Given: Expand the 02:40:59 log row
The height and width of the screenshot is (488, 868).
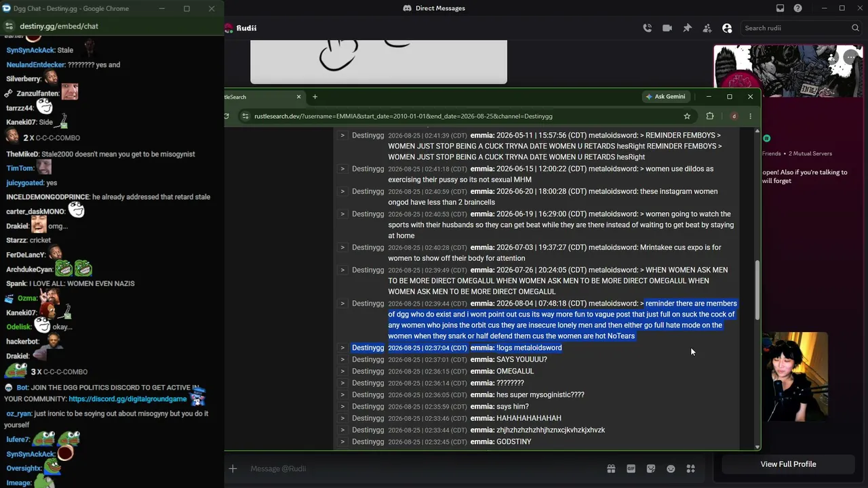Looking at the screenshot, I should [342, 191].
